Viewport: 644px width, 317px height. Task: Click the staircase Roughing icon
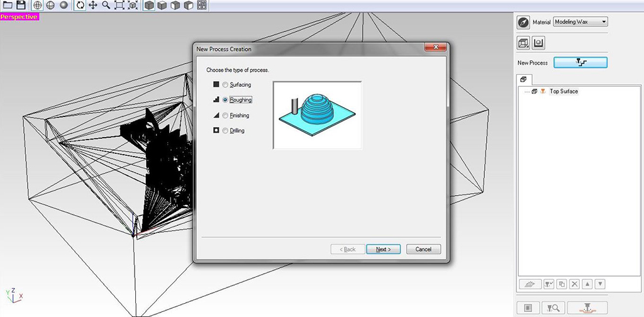pyautogui.click(x=216, y=99)
